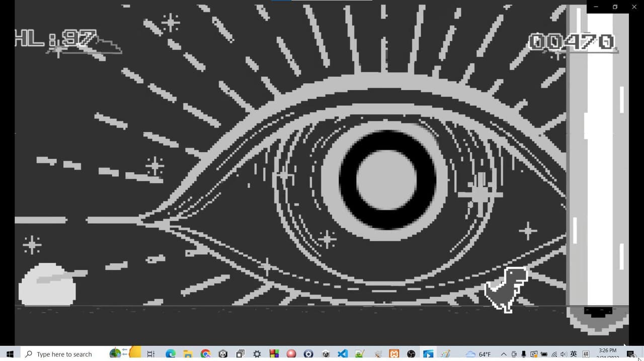Viewport: 644px width, 361px height.
Task: Launch Microsoft Edge from the taskbar
Action: coord(171,354)
